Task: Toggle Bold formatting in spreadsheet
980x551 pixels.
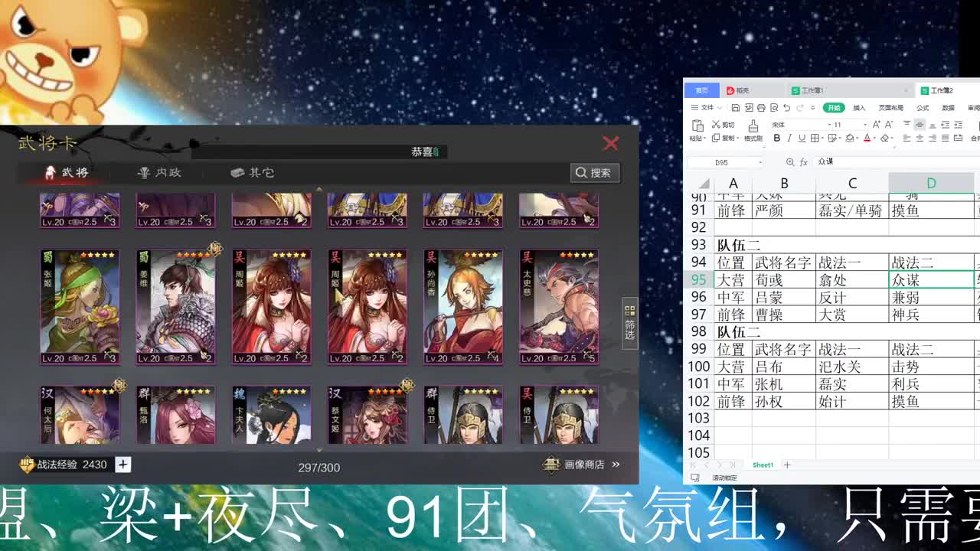Action: 776,138
